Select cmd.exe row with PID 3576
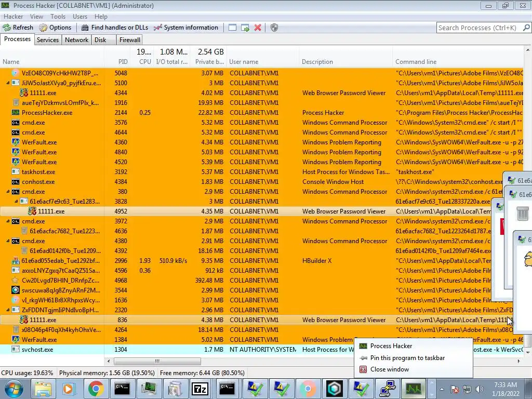 coord(262,123)
